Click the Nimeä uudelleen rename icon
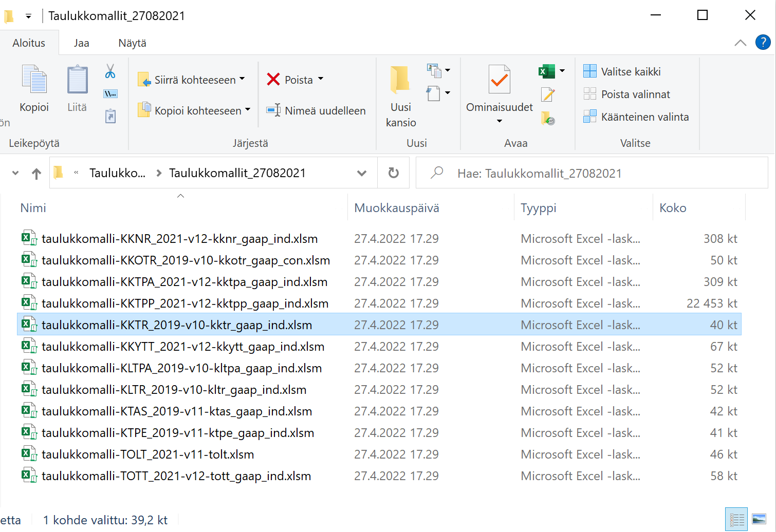The image size is (776, 532). point(273,110)
